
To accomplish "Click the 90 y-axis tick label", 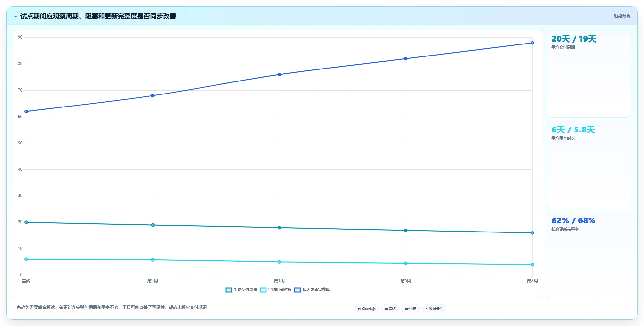I will point(20,37).
